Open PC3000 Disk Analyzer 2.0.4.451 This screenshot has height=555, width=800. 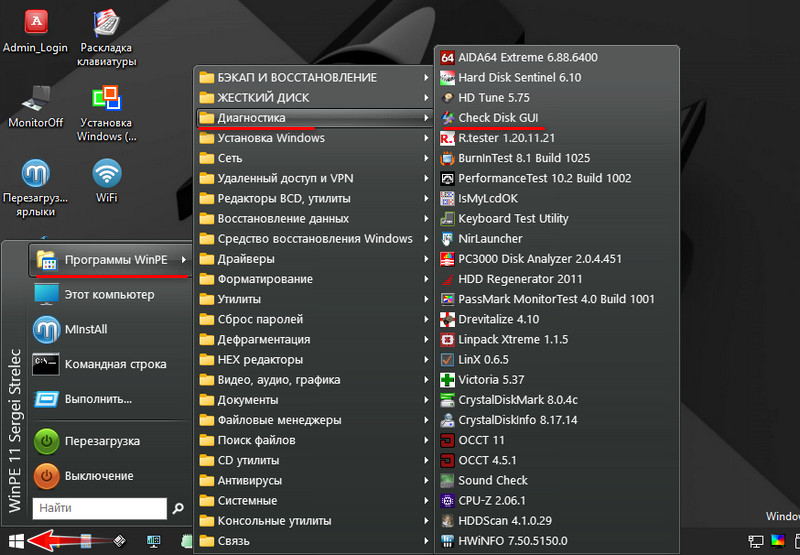click(x=557, y=259)
